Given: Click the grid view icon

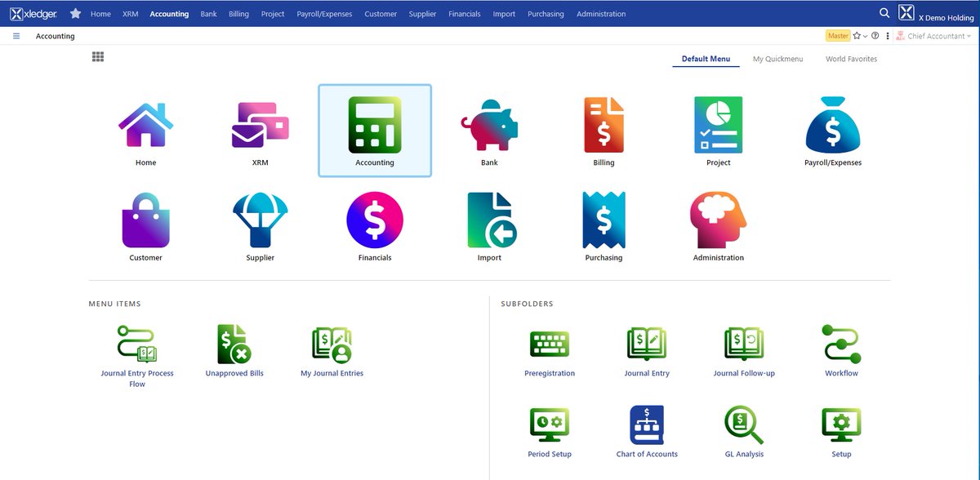Looking at the screenshot, I should point(98,56).
